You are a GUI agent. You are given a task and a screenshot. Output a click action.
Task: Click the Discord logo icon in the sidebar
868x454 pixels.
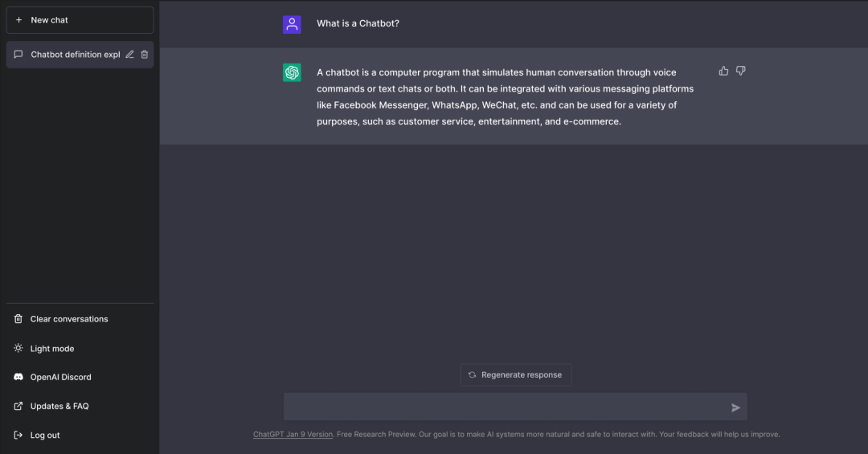pyautogui.click(x=18, y=377)
